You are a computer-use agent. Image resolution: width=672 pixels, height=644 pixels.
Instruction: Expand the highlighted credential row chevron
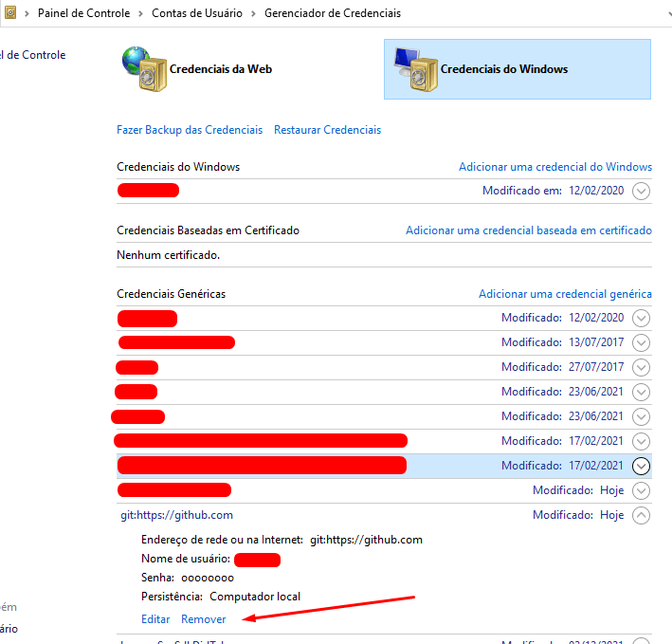(641, 466)
